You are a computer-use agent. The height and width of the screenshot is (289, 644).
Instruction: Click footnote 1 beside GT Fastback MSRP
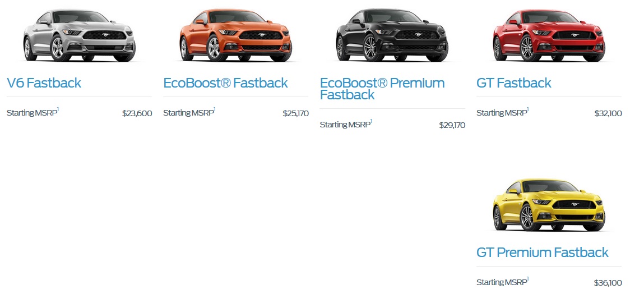coord(528,109)
